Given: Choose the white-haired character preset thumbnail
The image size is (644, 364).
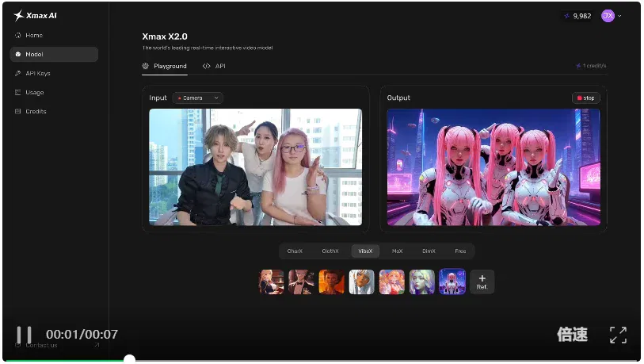Looking at the screenshot, I should (361, 282).
